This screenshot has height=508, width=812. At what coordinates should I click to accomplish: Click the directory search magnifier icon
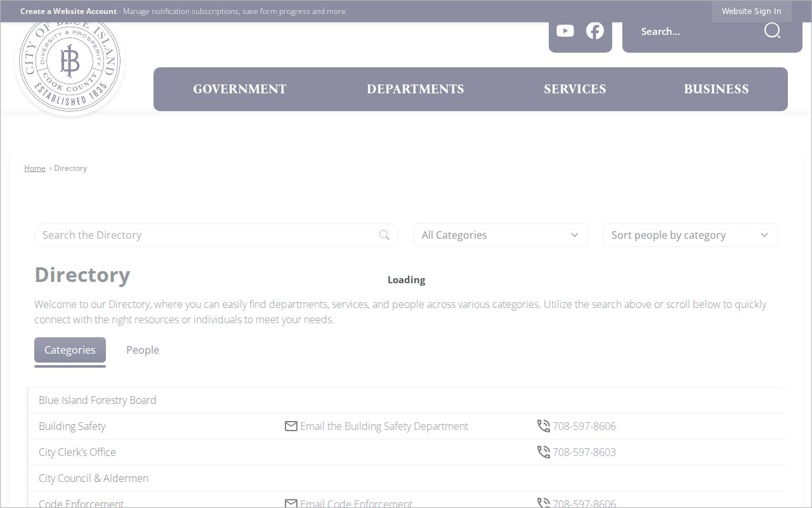[x=384, y=235]
